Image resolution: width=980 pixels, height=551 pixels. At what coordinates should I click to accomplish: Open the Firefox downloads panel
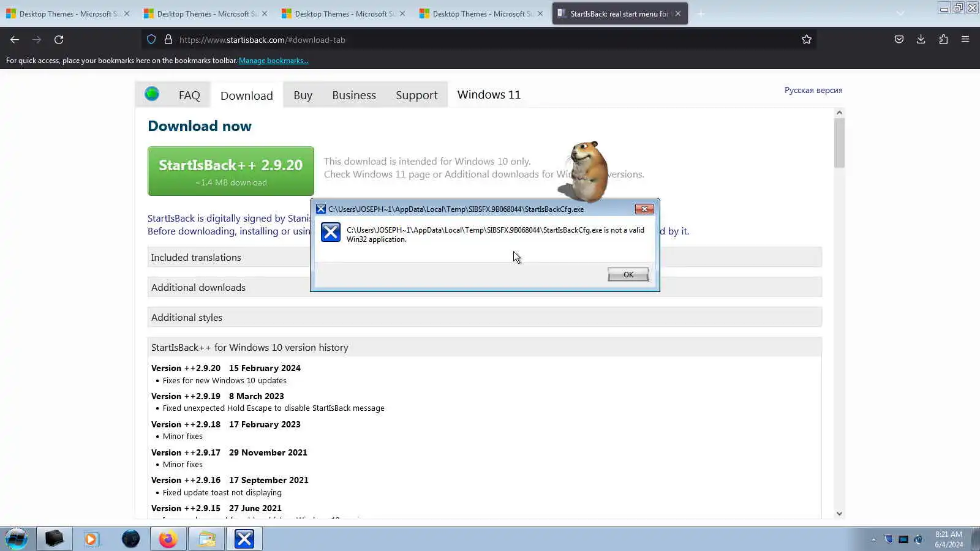921,40
